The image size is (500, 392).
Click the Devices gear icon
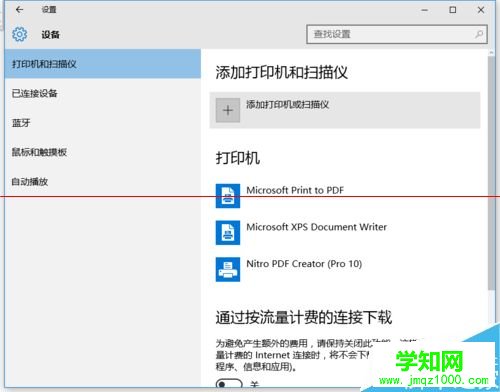(x=19, y=34)
